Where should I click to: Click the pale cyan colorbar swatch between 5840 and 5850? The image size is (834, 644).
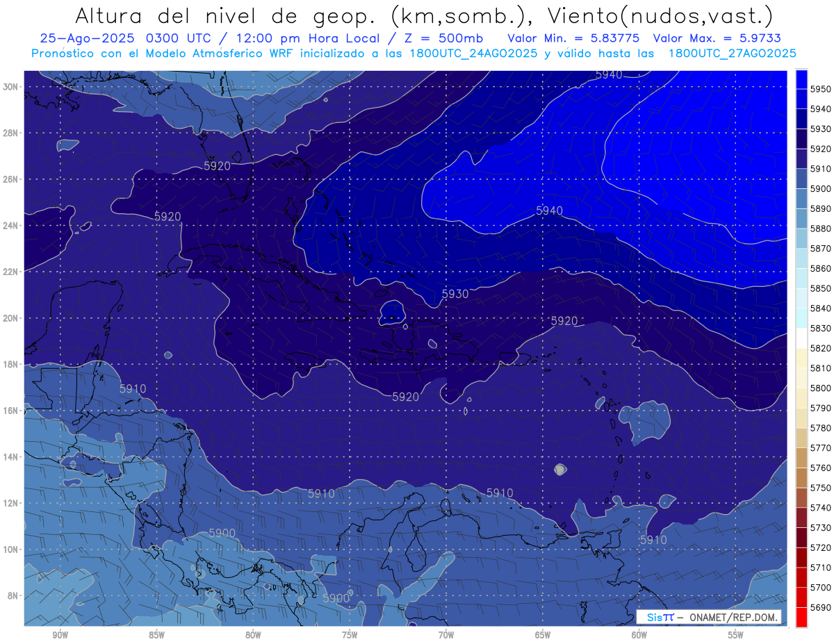pos(801,298)
